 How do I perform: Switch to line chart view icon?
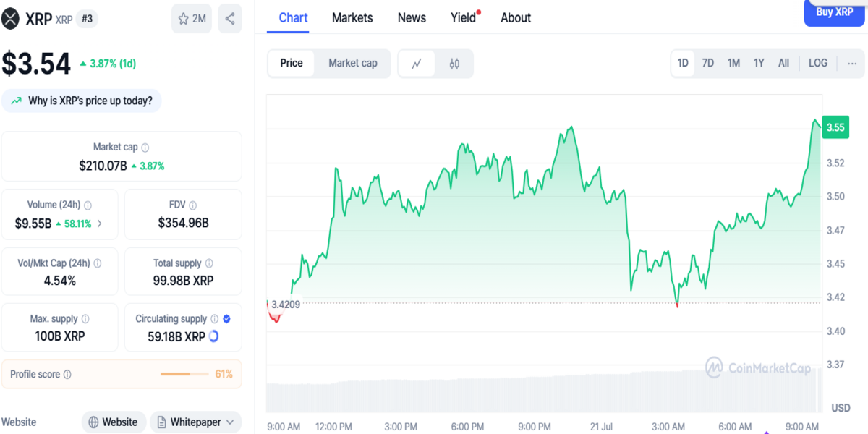pyautogui.click(x=417, y=64)
